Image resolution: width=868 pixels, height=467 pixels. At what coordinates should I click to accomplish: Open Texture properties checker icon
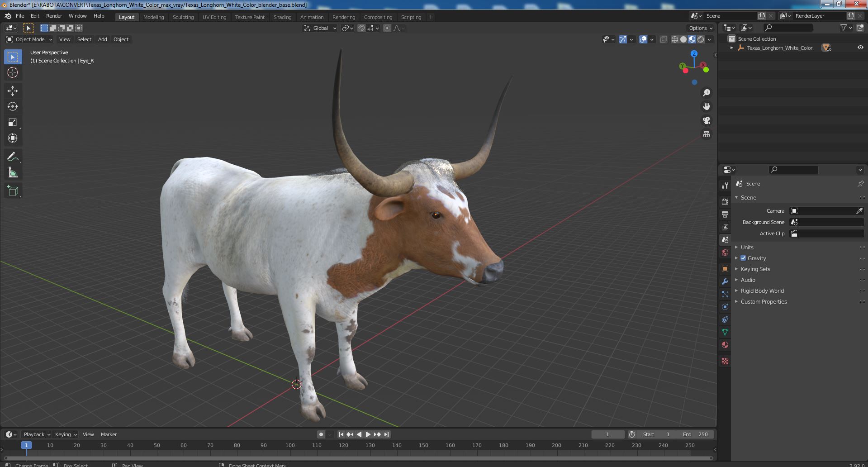pyautogui.click(x=725, y=361)
